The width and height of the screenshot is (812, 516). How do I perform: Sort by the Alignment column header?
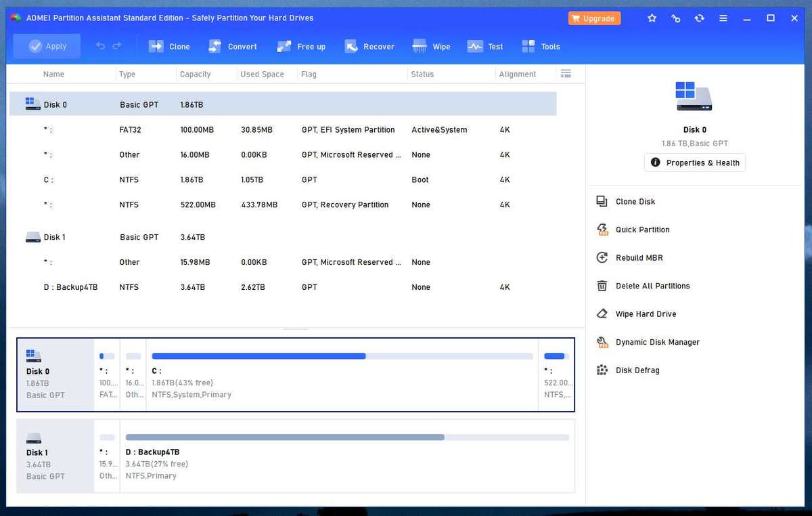click(x=518, y=74)
